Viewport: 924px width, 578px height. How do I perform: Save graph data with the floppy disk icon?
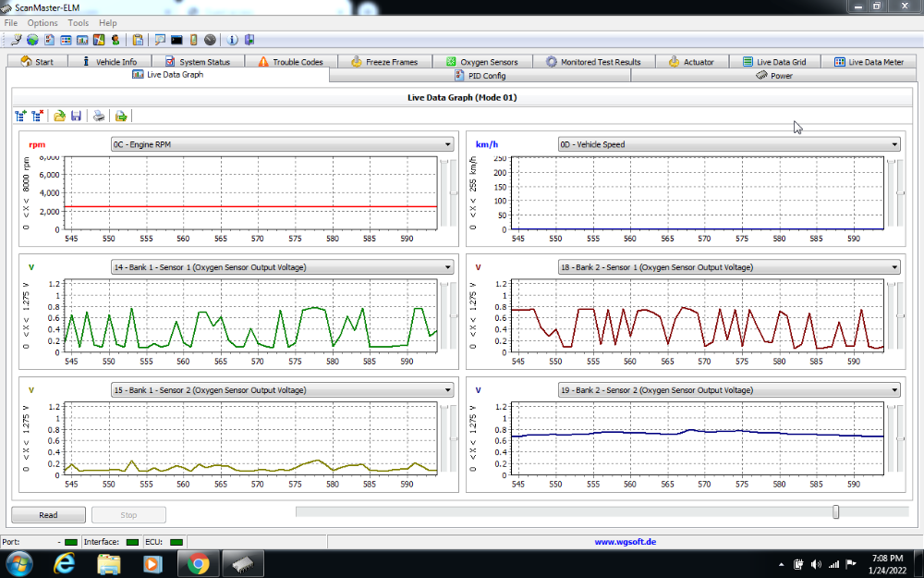[x=76, y=116]
